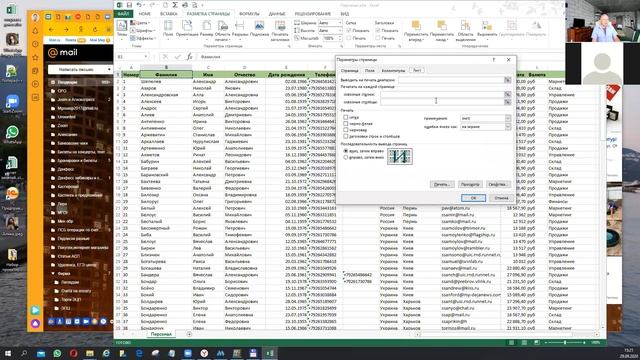Switch to the Поля tab in dialog
The width and height of the screenshot is (640, 360).
pos(369,71)
